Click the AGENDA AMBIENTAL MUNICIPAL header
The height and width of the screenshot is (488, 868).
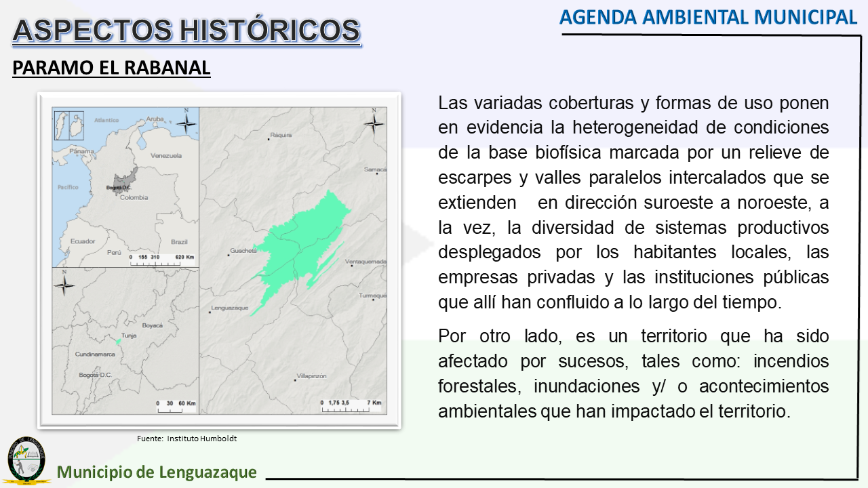click(x=708, y=17)
